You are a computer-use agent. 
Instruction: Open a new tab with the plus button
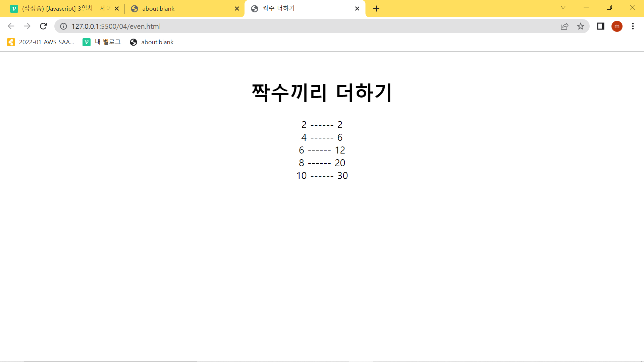(x=376, y=9)
